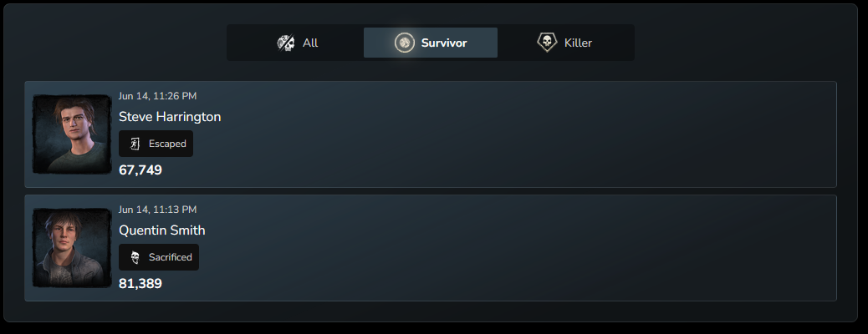Click the 67,749 bloodpoints score
868x334 pixels.
tap(140, 170)
